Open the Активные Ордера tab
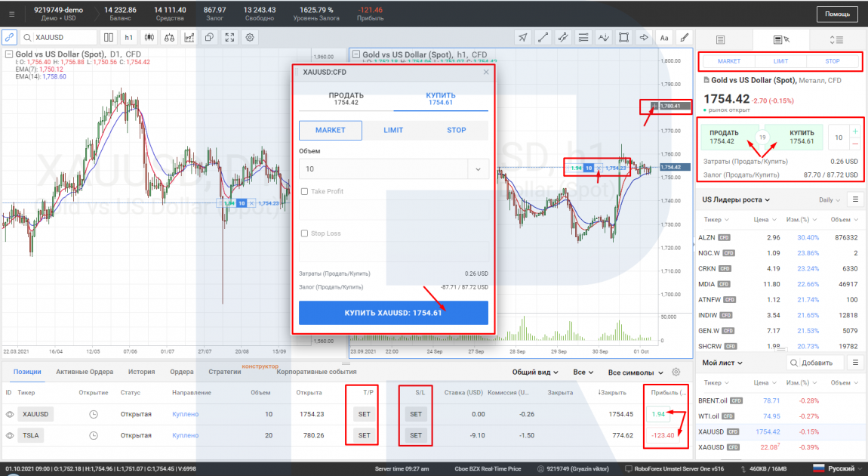868x476 pixels. point(85,372)
